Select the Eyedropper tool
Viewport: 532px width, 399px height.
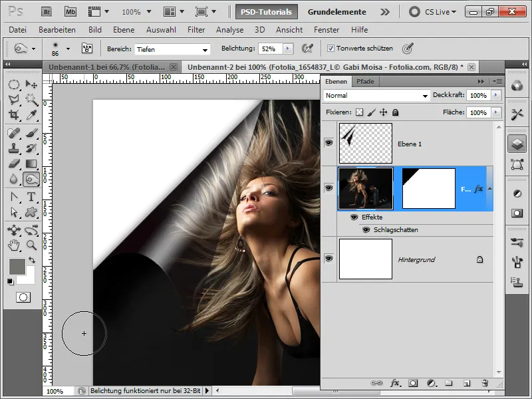(31, 114)
